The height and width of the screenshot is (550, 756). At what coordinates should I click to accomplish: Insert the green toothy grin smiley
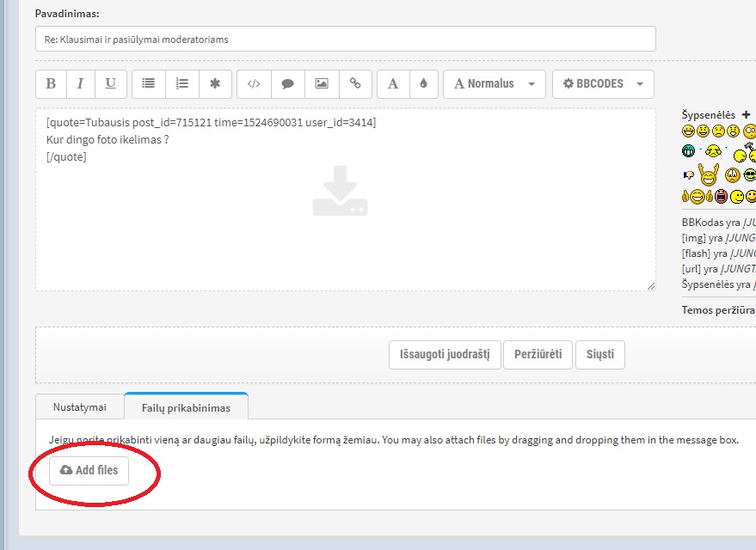pos(689,151)
